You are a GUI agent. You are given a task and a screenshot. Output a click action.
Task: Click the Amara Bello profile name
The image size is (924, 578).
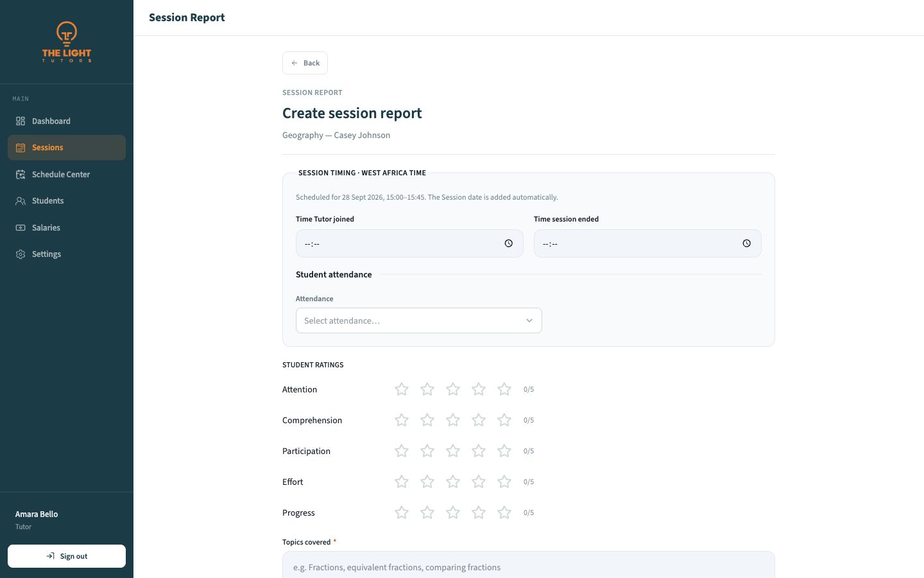(x=37, y=514)
